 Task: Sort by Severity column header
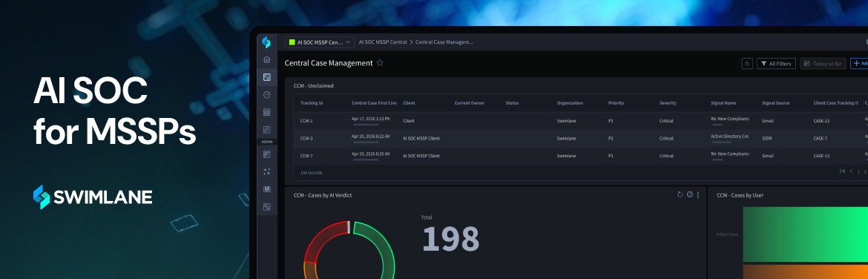pyautogui.click(x=668, y=103)
